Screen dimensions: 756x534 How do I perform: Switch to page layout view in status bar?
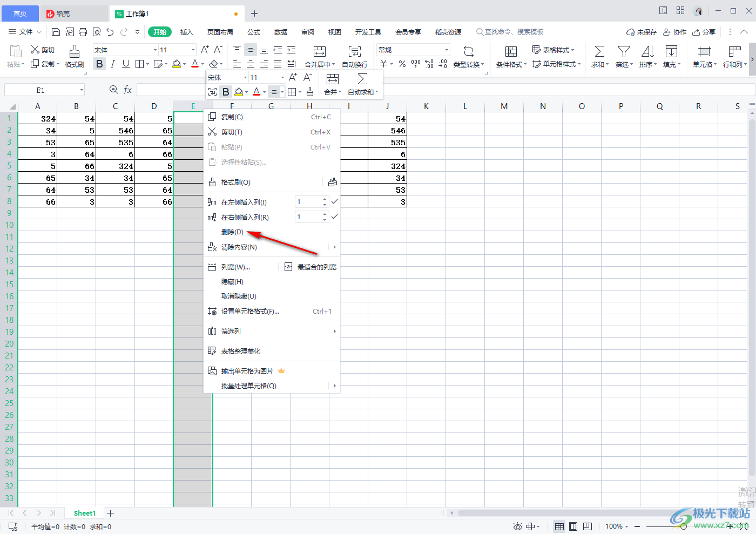pos(573,526)
